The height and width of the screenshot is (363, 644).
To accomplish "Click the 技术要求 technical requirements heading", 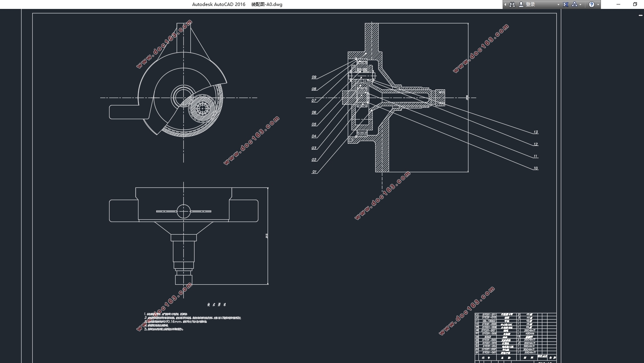I will pyautogui.click(x=217, y=305).
